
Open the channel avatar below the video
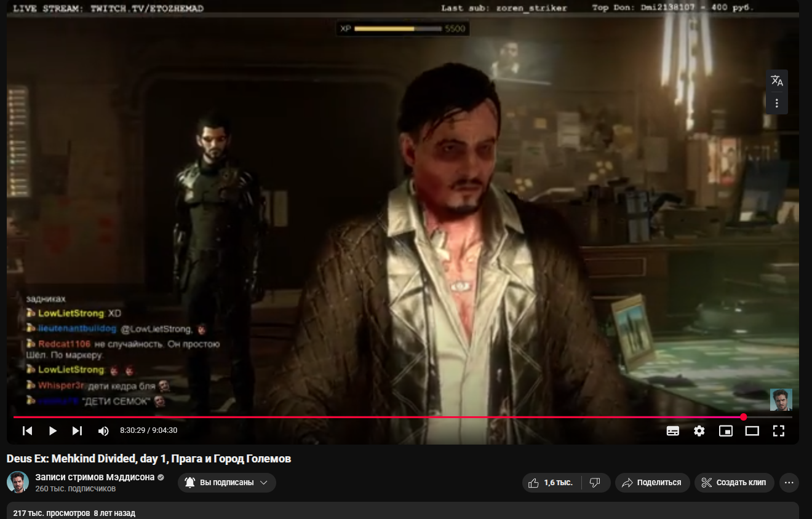click(18, 482)
